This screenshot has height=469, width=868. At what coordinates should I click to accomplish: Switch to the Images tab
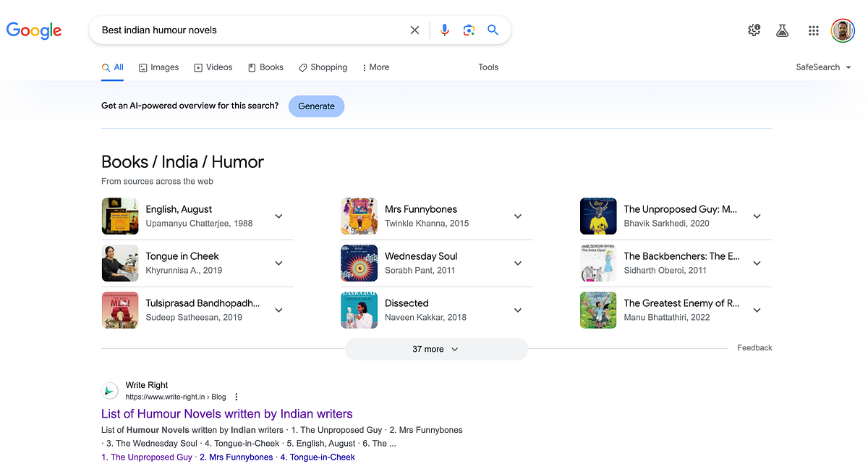(158, 67)
